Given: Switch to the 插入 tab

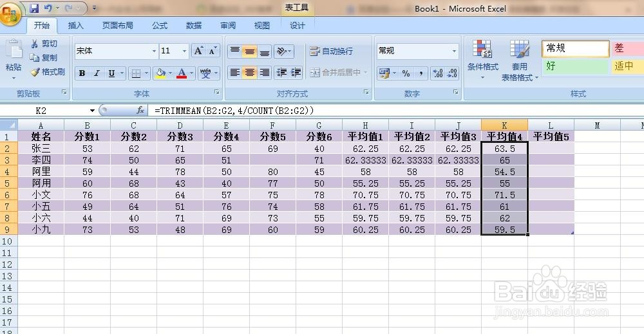Looking at the screenshot, I should click(x=75, y=26).
